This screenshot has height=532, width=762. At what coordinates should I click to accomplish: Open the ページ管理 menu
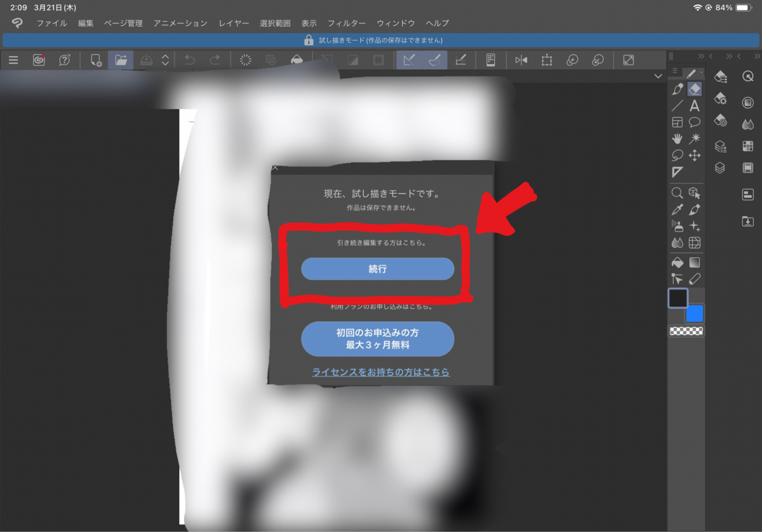123,23
